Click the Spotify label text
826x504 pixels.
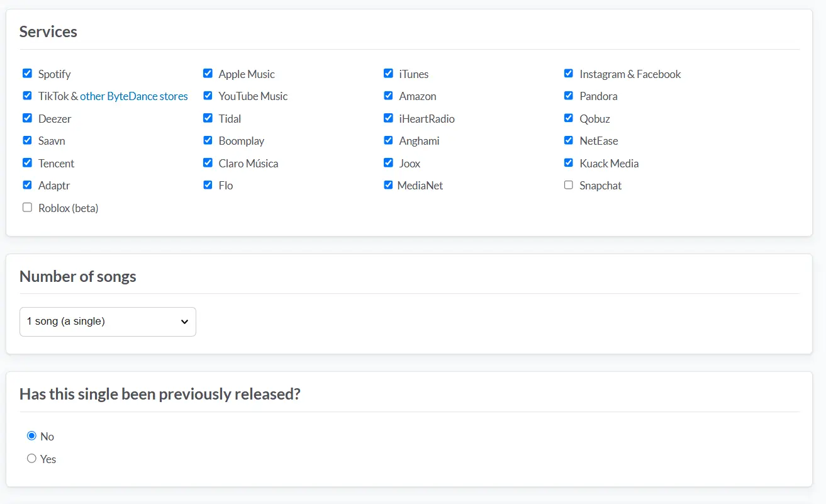[54, 74]
